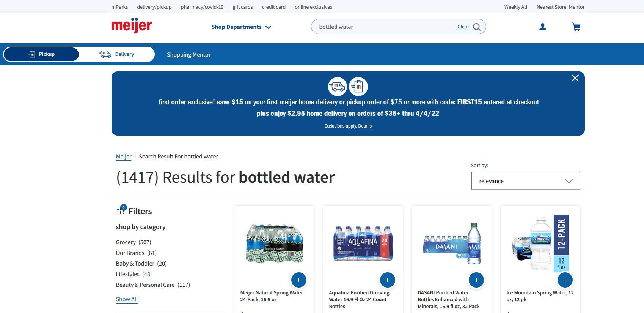This screenshot has width=644, height=313.
Task: Clear the search field text
Action: coord(463,27)
